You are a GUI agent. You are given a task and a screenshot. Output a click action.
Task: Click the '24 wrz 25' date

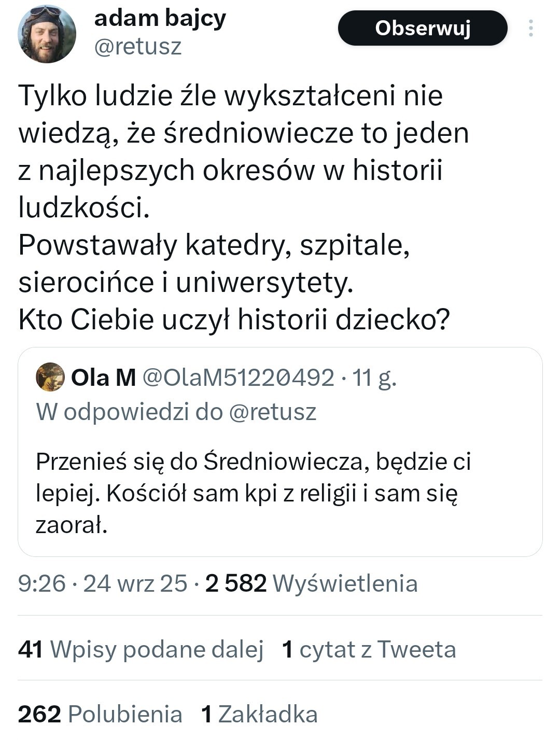click(135, 583)
